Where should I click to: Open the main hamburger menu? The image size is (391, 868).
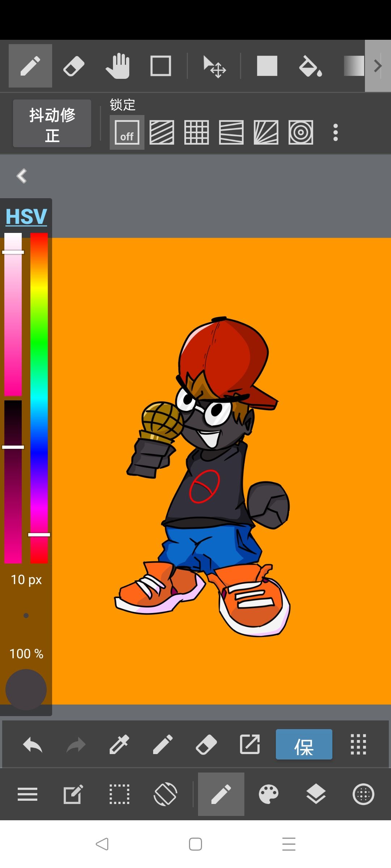pos(28,794)
